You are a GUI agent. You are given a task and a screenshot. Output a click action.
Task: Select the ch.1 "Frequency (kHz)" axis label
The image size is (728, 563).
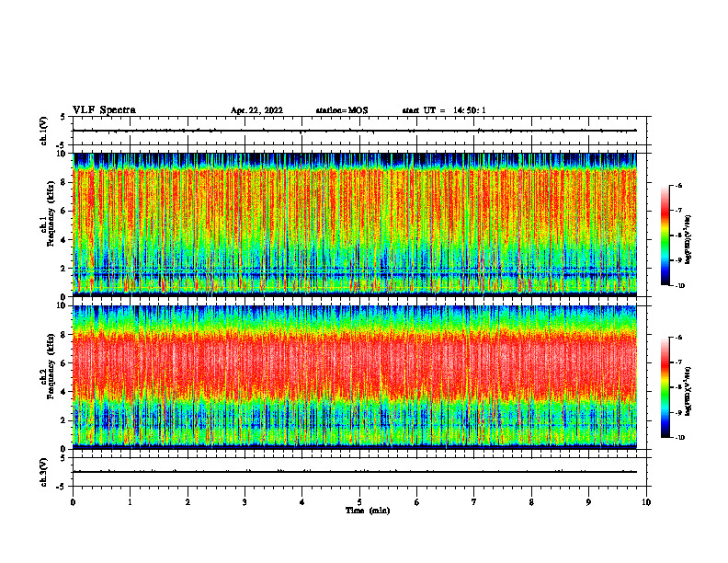click(x=51, y=213)
